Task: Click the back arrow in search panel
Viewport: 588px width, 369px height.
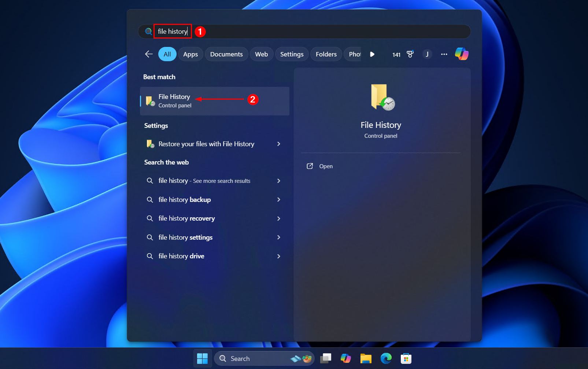Action: (149, 54)
